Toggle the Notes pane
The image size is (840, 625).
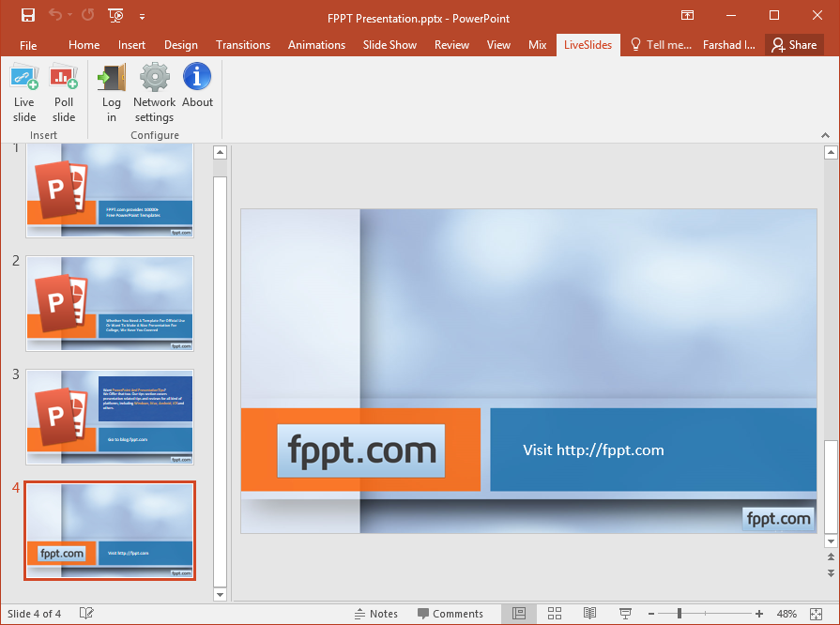[375, 614]
